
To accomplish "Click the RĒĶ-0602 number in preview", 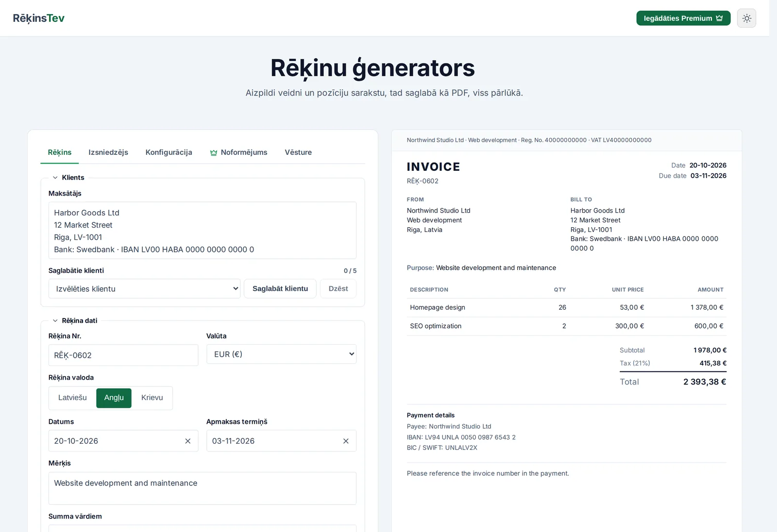I will [422, 182].
